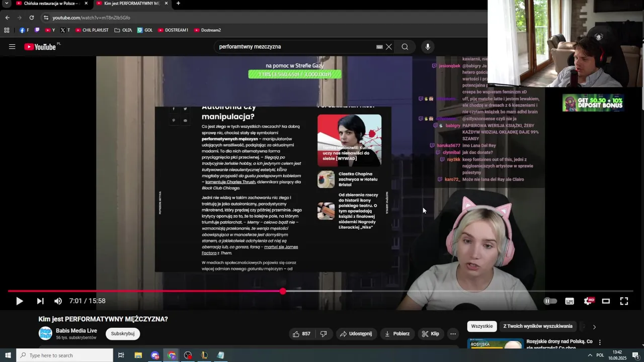View site information icon in address bar
The height and width of the screenshot is (362, 644).
pyautogui.click(x=46, y=18)
